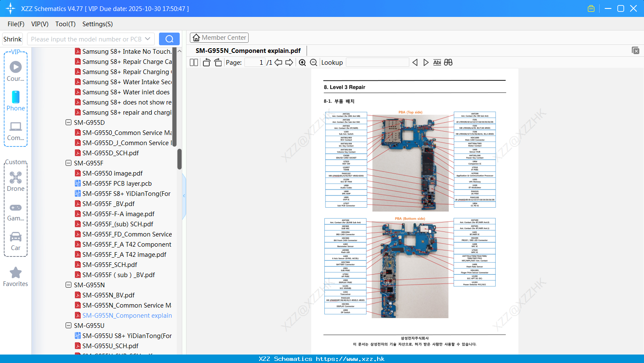This screenshot has height=363, width=644.
Task: Click the page number field
Action: [255, 62]
